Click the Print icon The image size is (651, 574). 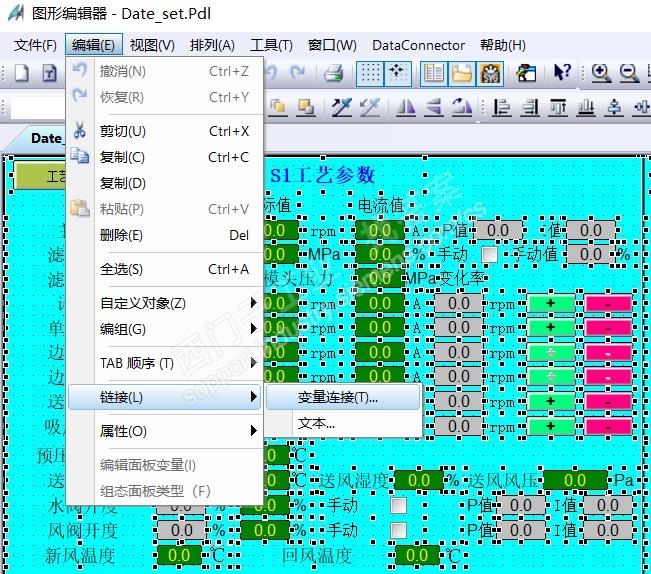tap(334, 73)
